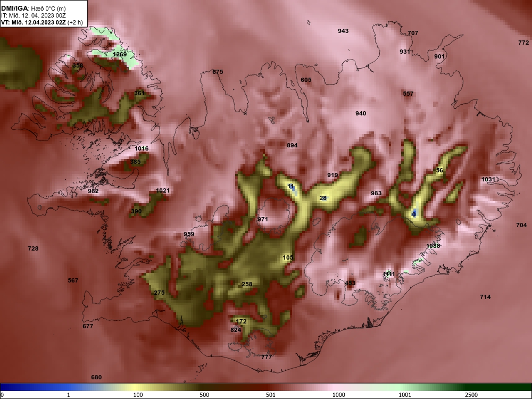Viewport: 532px width, 399px height.
Task: Click the map value 390
Action: 136,211
